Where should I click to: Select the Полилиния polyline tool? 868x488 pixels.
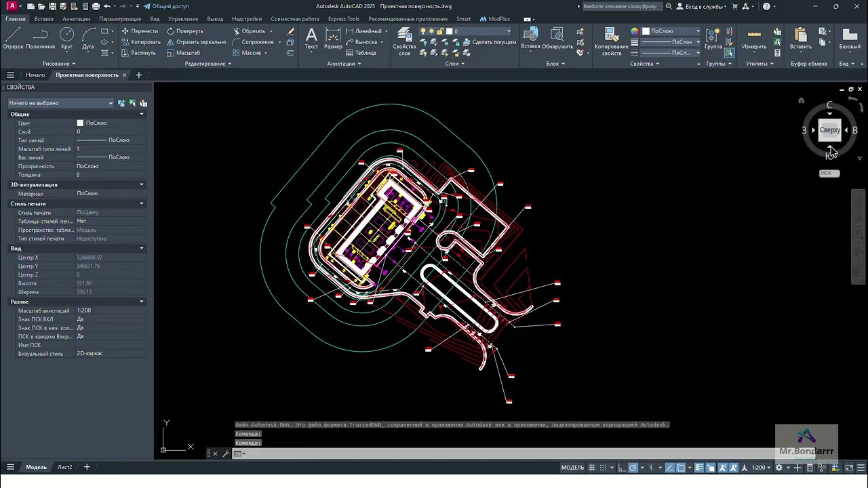[x=41, y=39]
